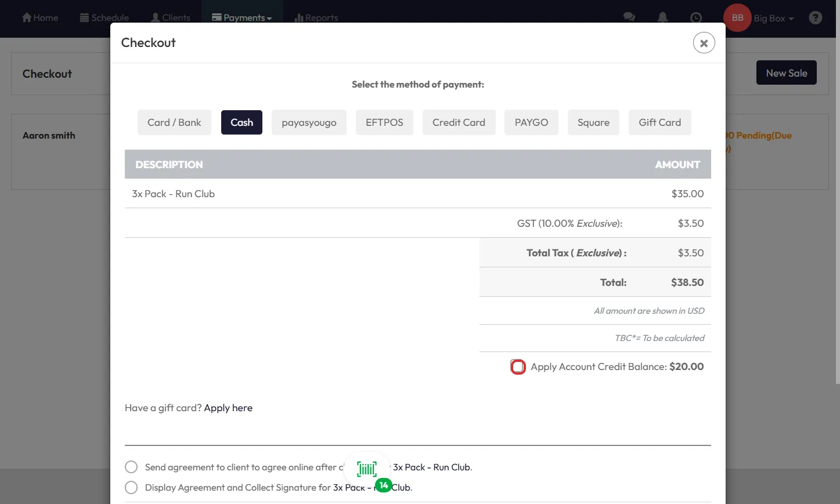This screenshot has height=504, width=840.
Task: Open the notifications bell icon
Action: click(x=662, y=17)
